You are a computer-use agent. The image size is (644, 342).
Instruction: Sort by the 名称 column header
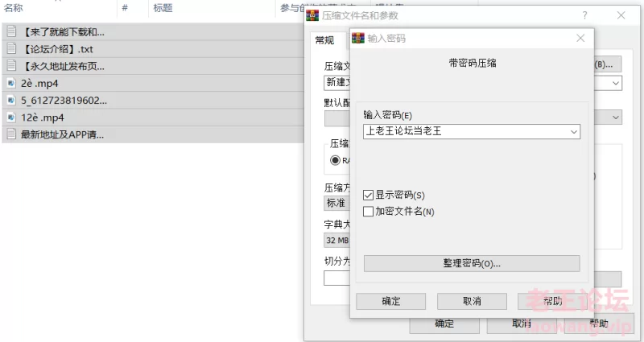click(13, 7)
